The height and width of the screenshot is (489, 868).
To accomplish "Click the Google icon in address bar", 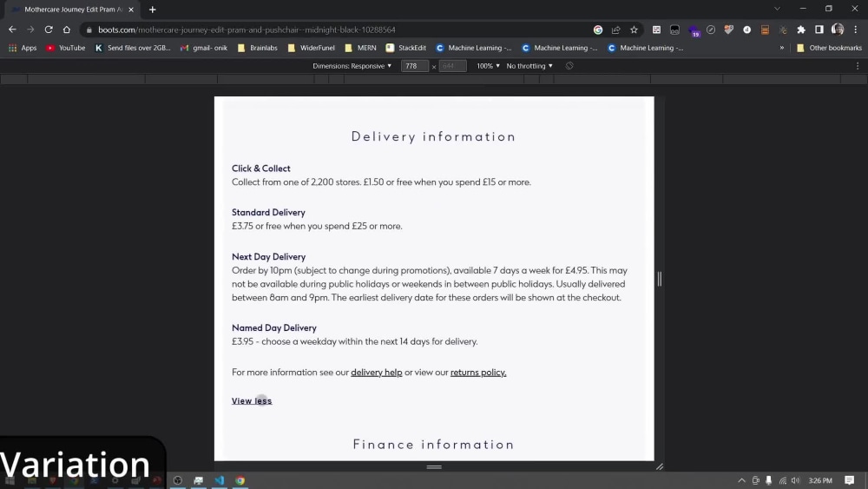I will (598, 30).
